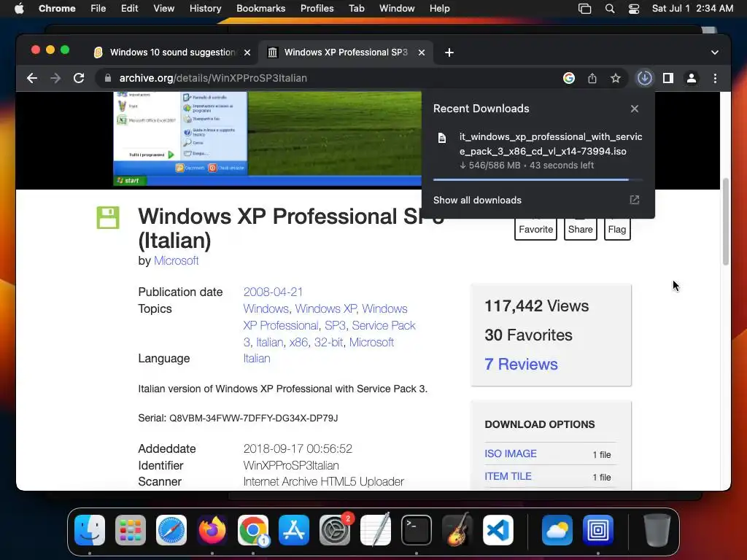Open the File menu
Viewport: 747px width, 560px height.
pyautogui.click(x=98, y=8)
